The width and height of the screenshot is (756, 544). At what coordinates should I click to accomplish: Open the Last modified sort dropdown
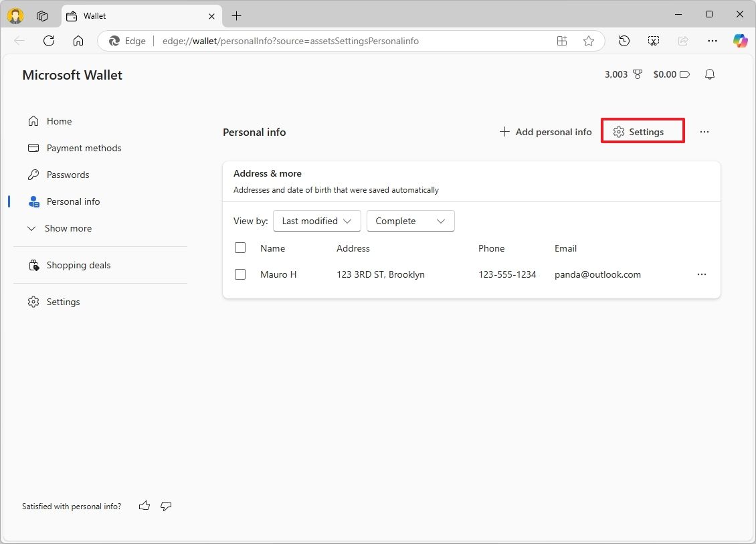click(x=316, y=221)
